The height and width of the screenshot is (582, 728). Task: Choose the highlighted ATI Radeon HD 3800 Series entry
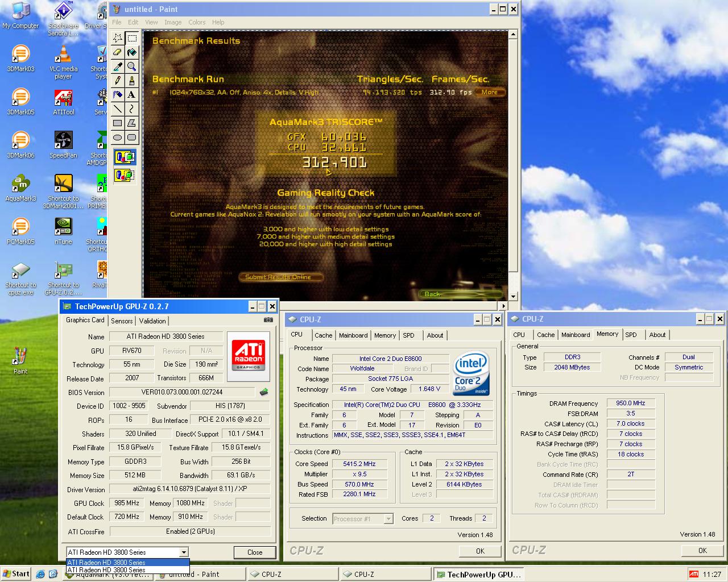coord(128,563)
